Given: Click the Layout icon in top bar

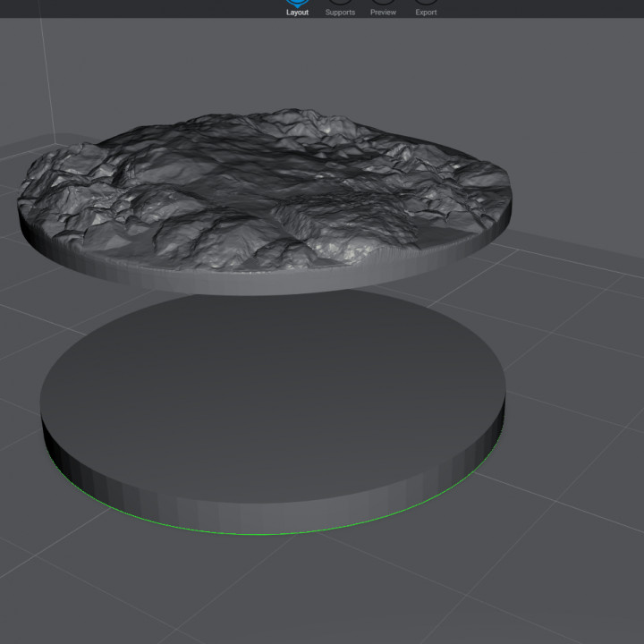Looking at the screenshot, I should coord(297,3).
